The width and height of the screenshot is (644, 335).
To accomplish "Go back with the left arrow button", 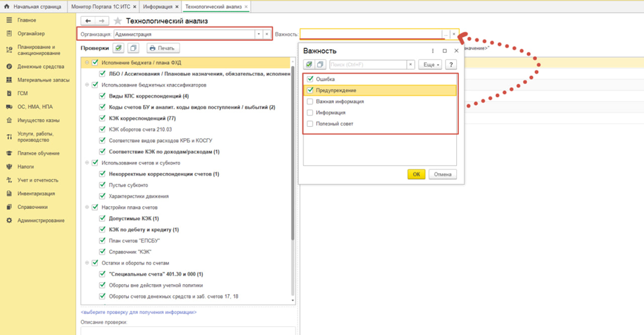I will tap(88, 20).
